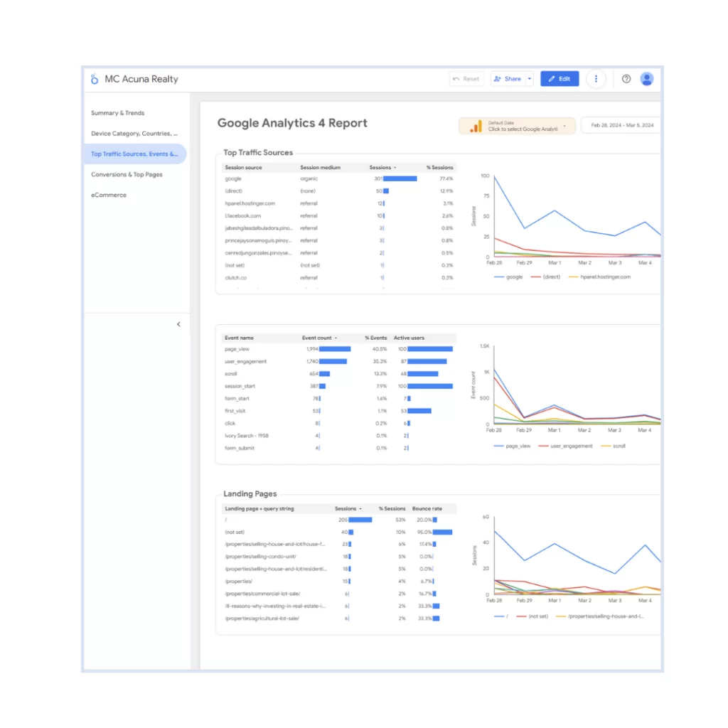Open the date range picker Feb 28 - Mar 5
The height and width of the screenshot is (728, 728).
coord(621,125)
